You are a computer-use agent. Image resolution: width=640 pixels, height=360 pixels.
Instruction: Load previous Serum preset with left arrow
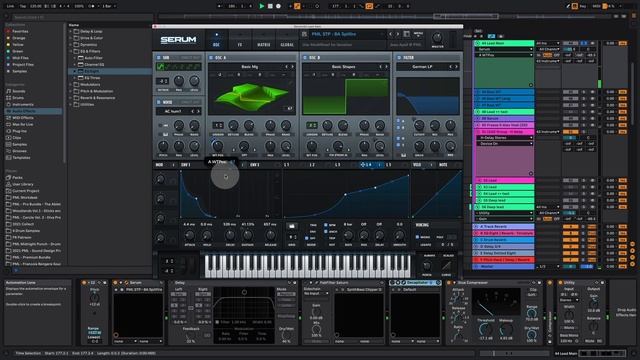click(391, 34)
